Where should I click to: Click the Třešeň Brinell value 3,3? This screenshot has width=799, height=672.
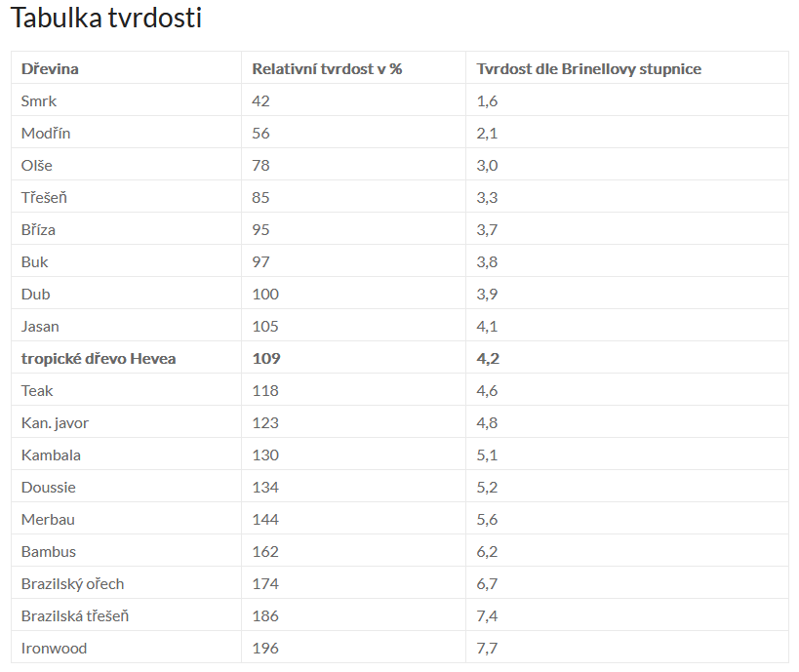click(487, 197)
